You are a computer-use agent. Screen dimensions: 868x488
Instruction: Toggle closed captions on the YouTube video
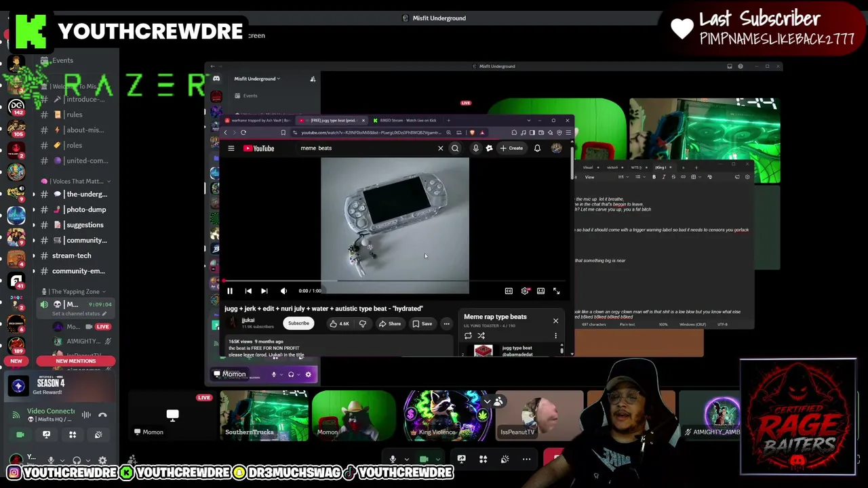[x=509, y=291]
